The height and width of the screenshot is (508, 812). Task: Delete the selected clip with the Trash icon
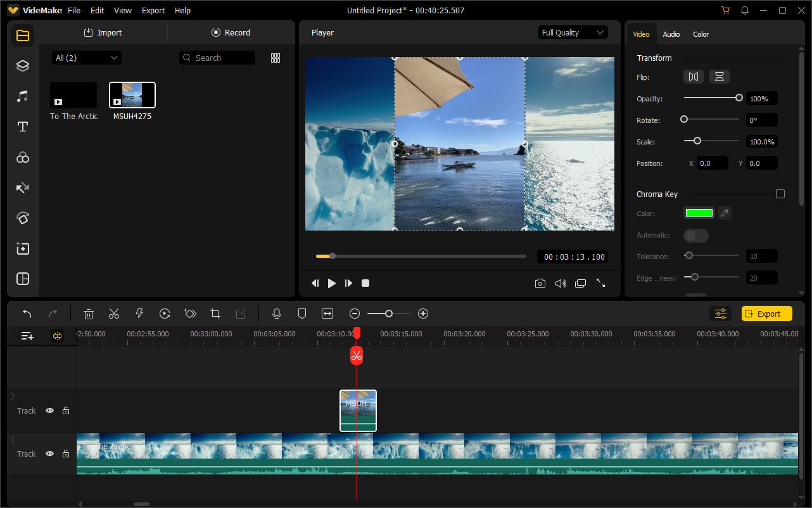[x=89, y=313]
